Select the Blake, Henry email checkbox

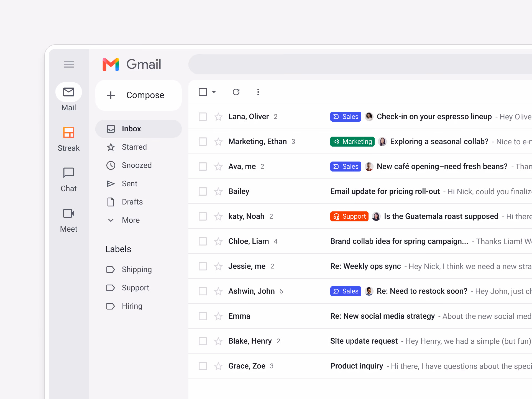click(x=203, y=341)
